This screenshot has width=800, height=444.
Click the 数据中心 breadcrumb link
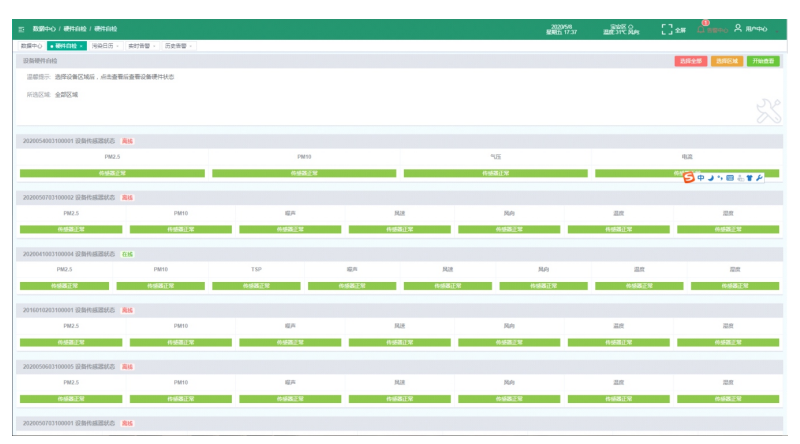coord(44,30)
